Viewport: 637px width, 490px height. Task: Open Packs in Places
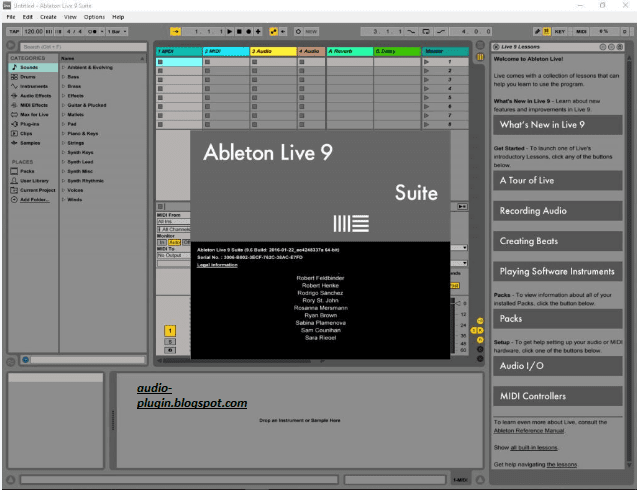click(x=33, y=171)
